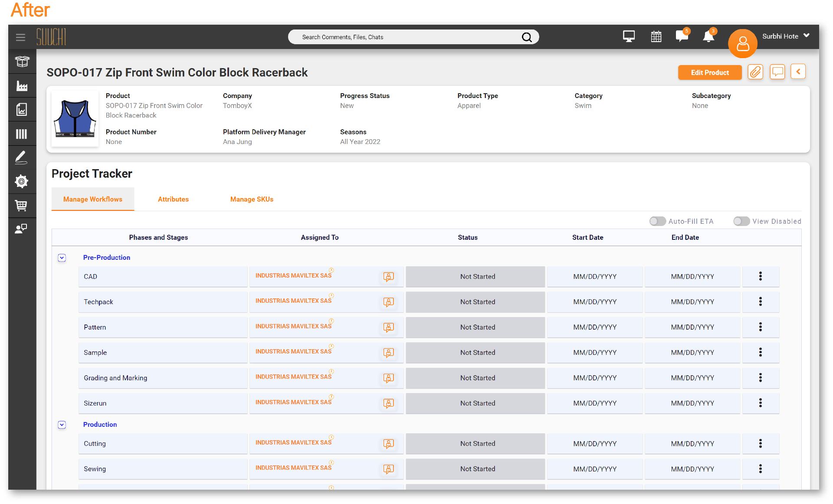Open the barcode columns icon in sidebar

coord(22,134)
